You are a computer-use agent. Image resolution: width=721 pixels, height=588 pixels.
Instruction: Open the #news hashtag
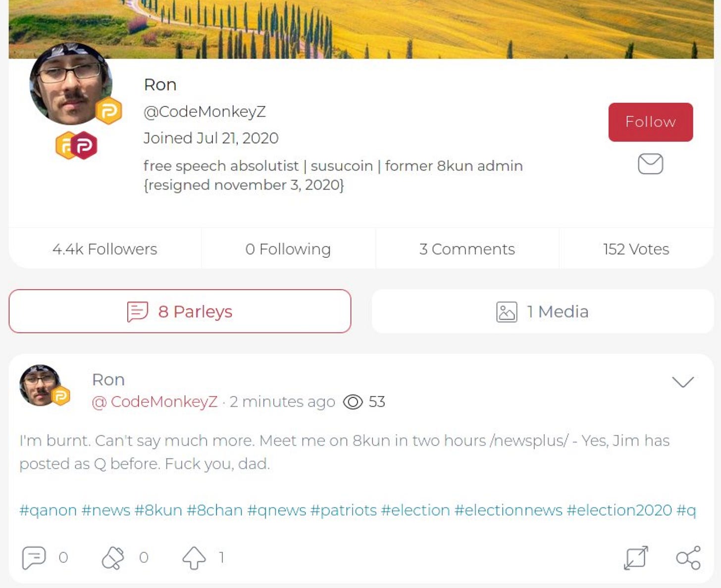[105, 510]
